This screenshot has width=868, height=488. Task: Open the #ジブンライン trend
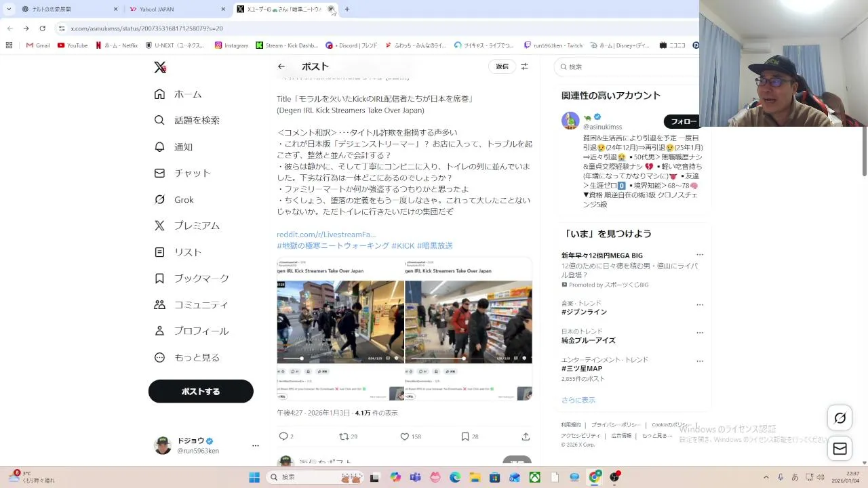pos(584,312)
